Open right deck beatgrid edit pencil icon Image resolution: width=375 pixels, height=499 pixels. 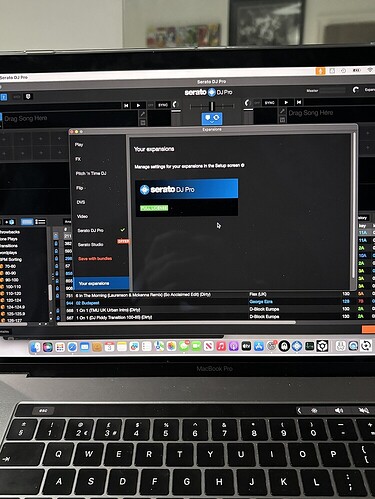pyautogui.click(x=282, y=111)
